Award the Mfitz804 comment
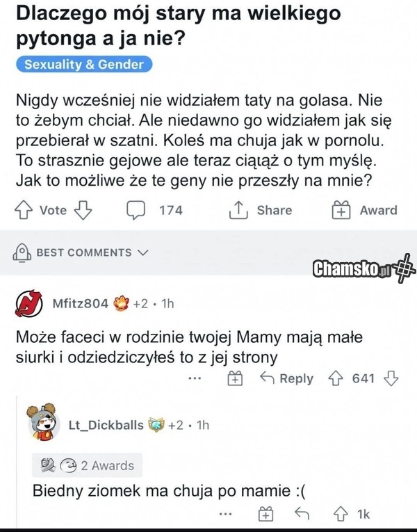Image resolution: width=417 pixels, height=532 pixels. [x=235, y=379]
